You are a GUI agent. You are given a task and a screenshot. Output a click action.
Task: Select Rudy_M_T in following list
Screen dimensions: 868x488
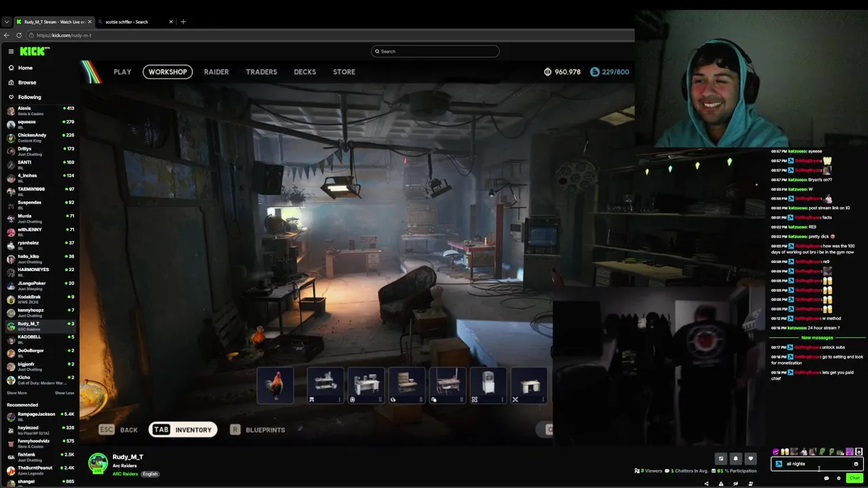pyautogui.click(x=41, y=326)
